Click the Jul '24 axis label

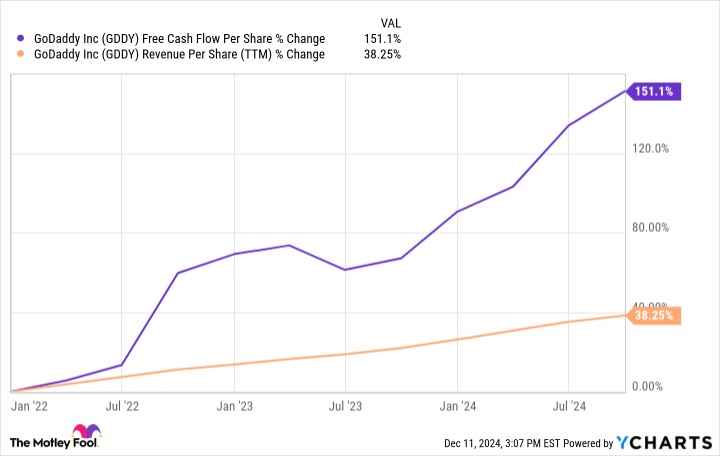coord(569,406)
